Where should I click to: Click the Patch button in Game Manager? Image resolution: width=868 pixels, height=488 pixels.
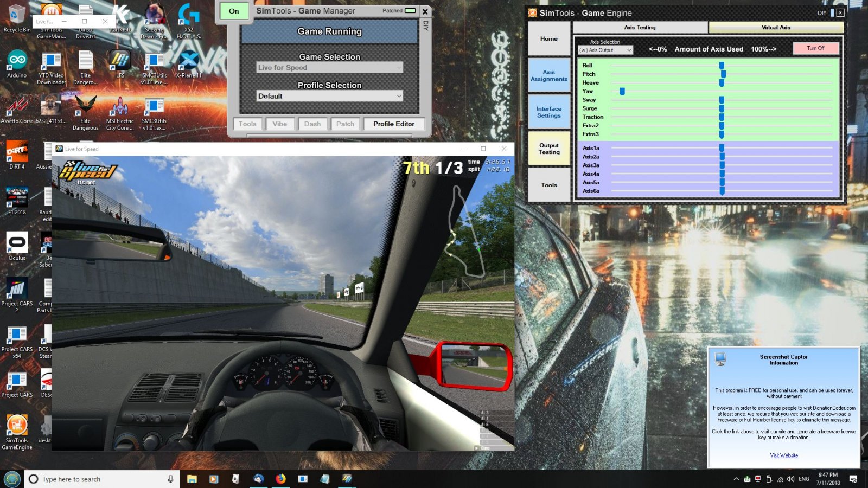tap(345, 124)
